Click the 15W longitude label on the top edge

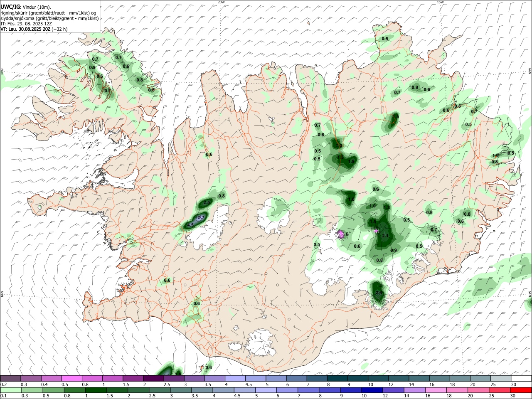point(440,2)
